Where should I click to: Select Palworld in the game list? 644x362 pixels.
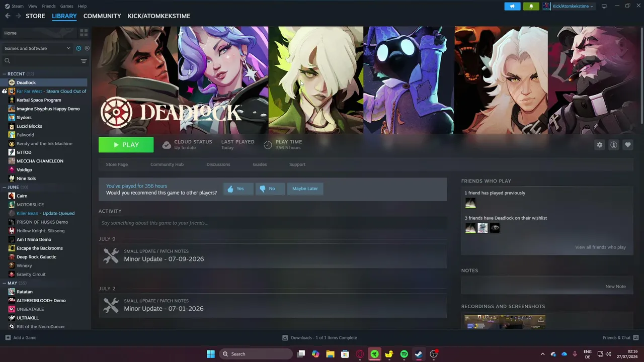[25, 135]
